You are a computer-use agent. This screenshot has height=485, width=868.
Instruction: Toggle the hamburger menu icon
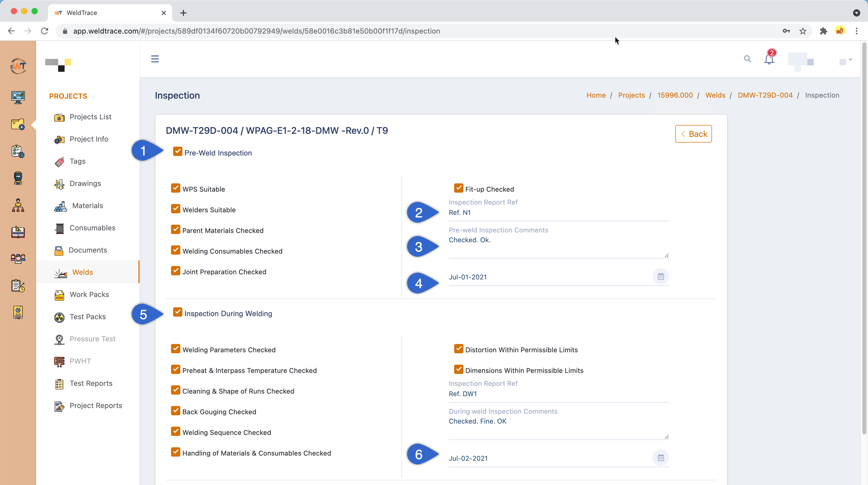[x=155, y=59]
